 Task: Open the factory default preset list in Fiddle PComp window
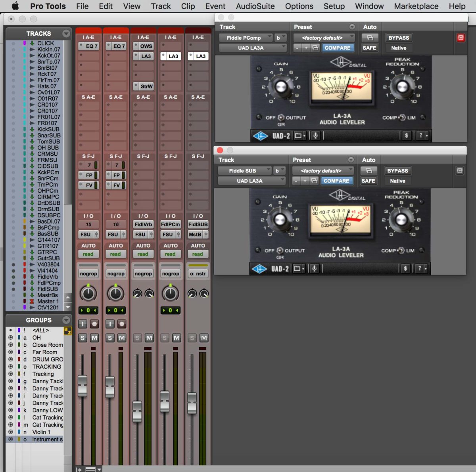[324, 38]
